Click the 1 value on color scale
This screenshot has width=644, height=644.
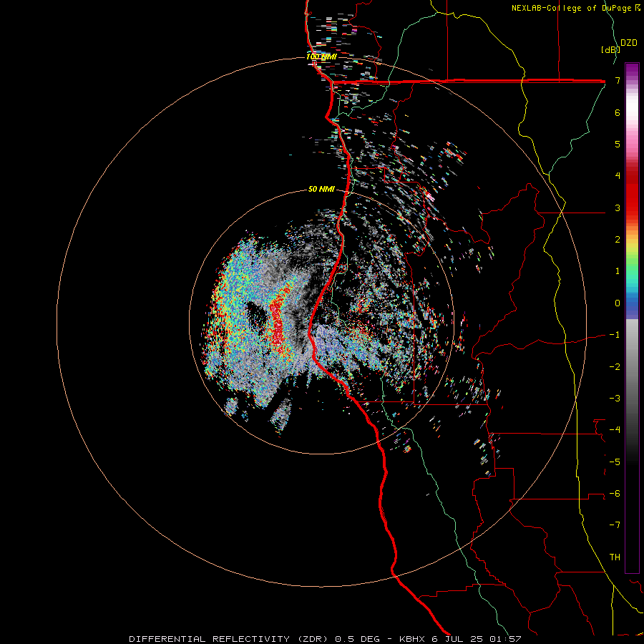coord(618,271)
